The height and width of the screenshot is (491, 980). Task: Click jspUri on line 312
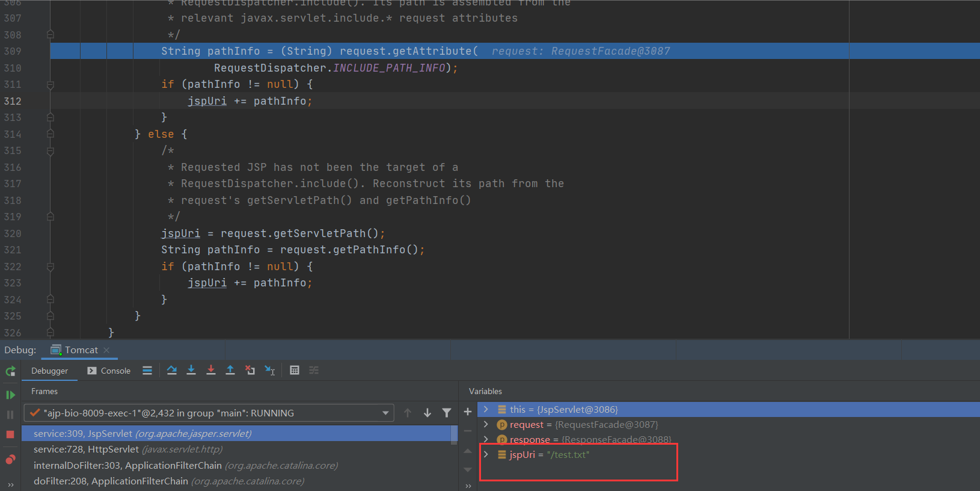(207, 101)
